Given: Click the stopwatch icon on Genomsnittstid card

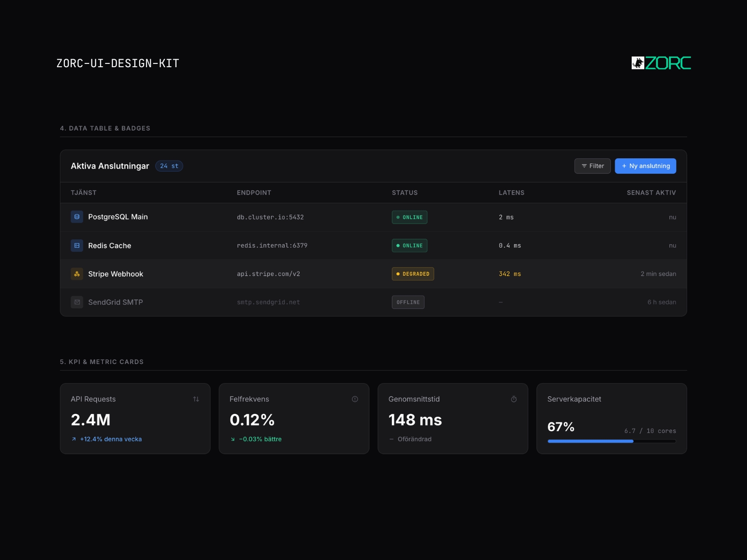Looking at the screenshot, I should [514, 399].
